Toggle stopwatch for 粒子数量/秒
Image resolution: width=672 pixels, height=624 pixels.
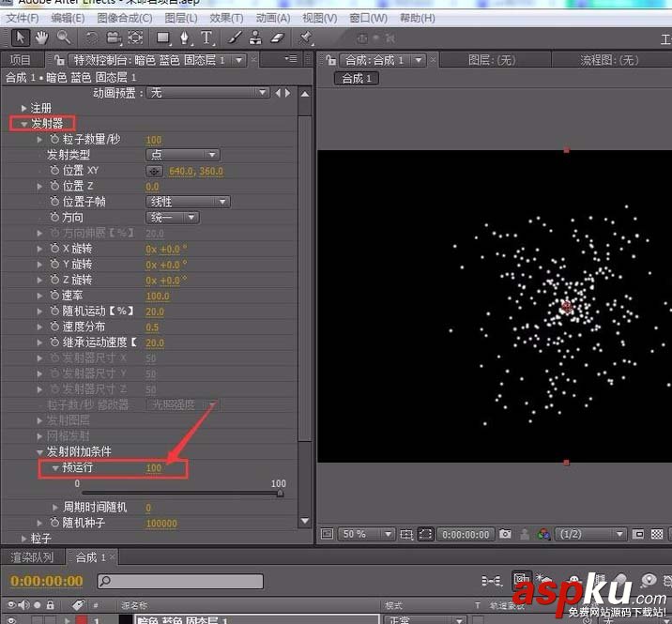tap(54, 139)
